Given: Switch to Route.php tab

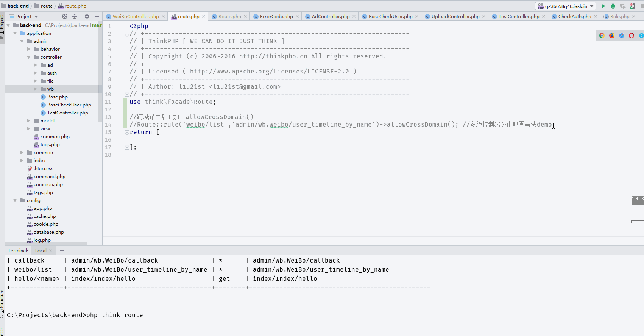Looking at the screenshot, I should (x=229, y=16).
